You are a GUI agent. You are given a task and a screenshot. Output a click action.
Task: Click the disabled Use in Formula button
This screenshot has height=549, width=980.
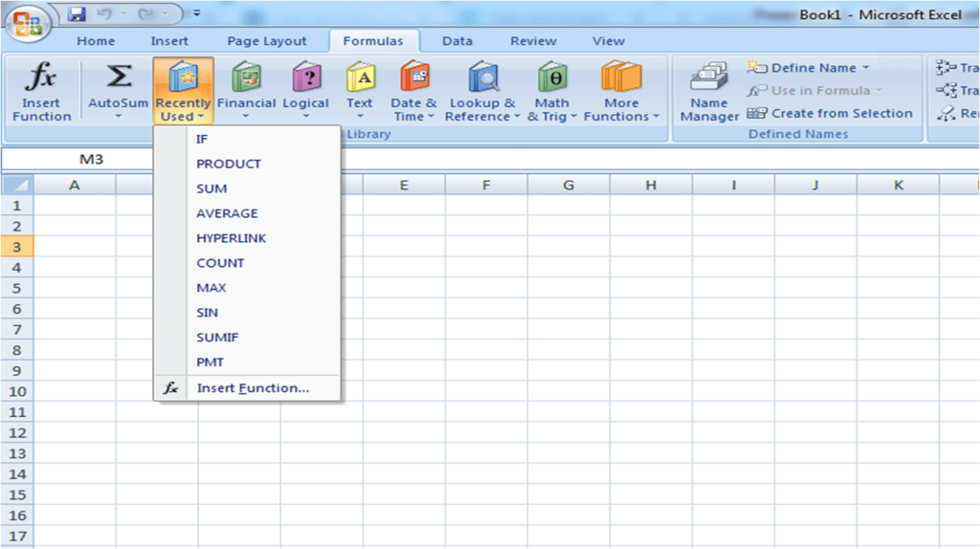[x=815, y=91]
